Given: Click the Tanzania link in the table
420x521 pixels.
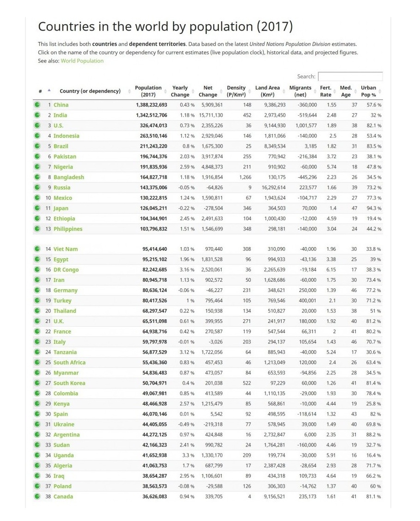Looking at the screenshot, I should (65, 352).
